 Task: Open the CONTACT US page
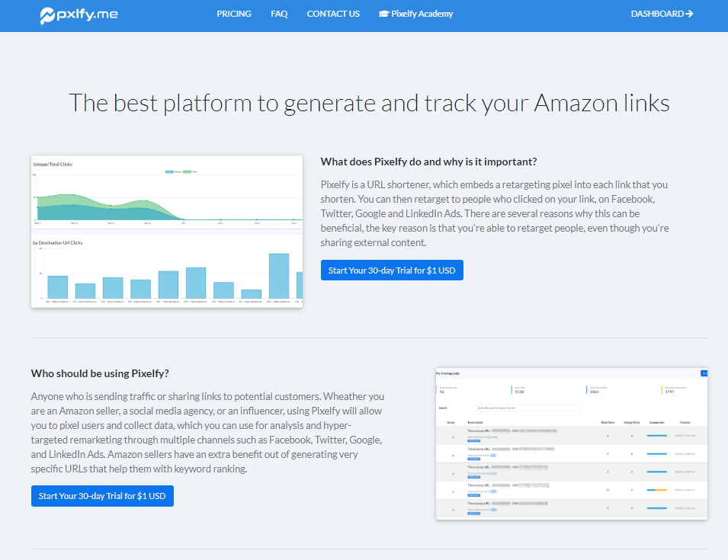click(x=333, y=14)
